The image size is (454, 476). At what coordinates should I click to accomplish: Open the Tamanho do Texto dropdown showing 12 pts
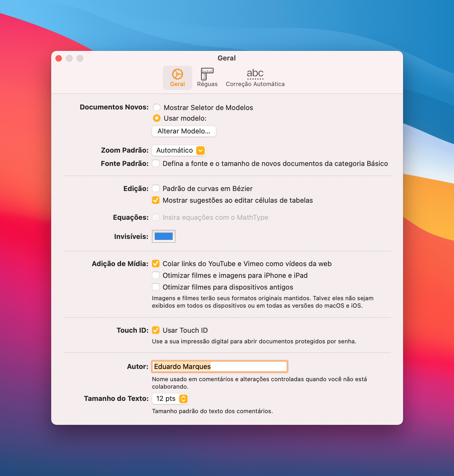(170, 399)
